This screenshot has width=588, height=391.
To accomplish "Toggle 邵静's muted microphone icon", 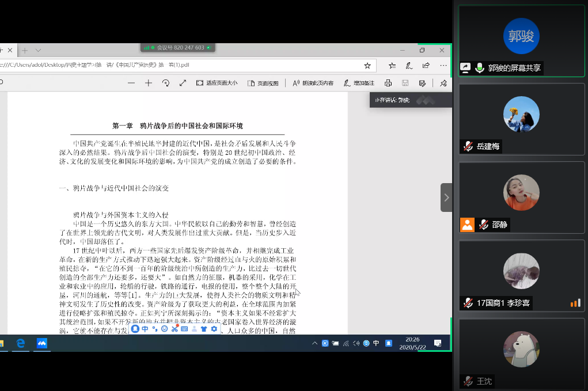I will click(x=484, y=225).
